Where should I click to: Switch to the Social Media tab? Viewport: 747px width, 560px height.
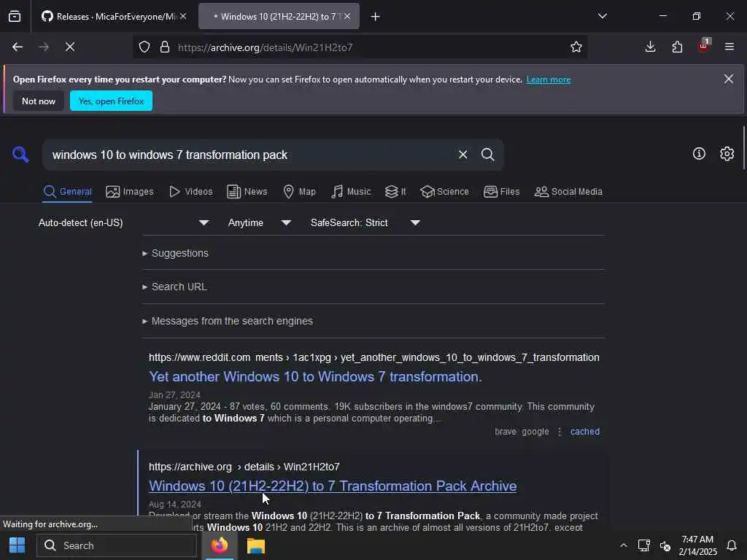[568, 192]
